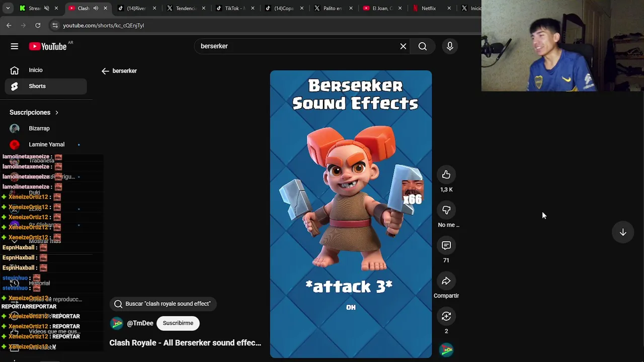Click the 71 comments count
644x362 pixels.
(x=446, y=260)
